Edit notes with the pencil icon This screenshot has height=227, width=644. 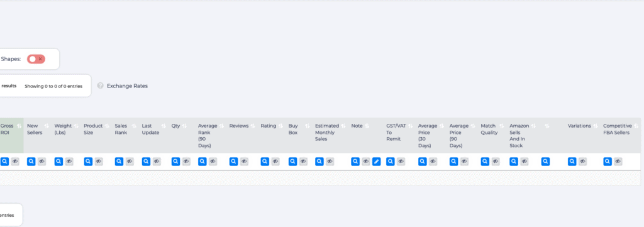click(377, 162)
